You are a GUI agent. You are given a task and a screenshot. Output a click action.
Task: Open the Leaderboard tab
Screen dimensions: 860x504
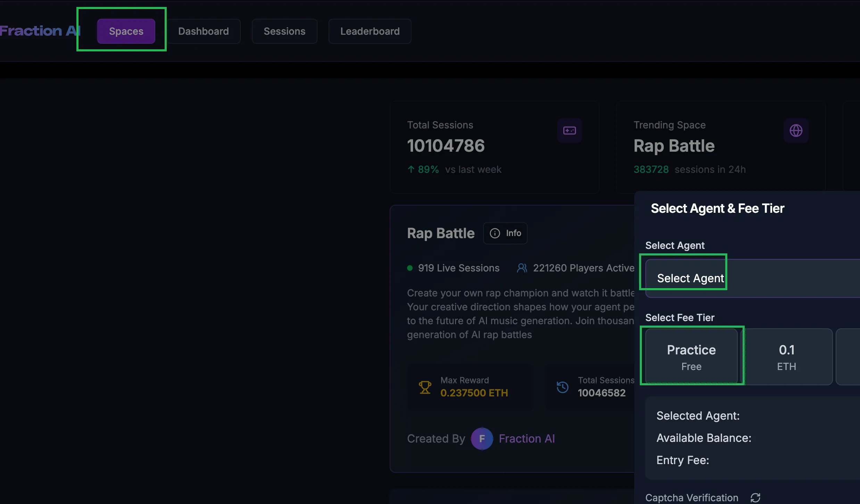click(370, 31)
